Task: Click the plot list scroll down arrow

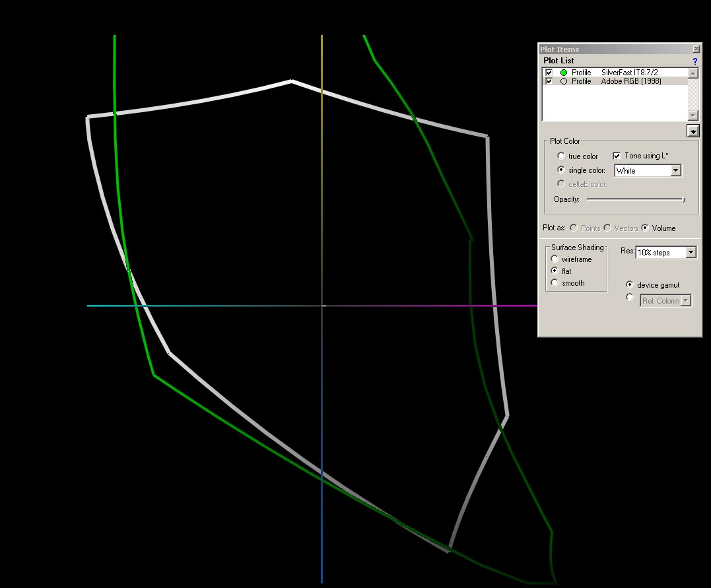Action: pos(693,115)
